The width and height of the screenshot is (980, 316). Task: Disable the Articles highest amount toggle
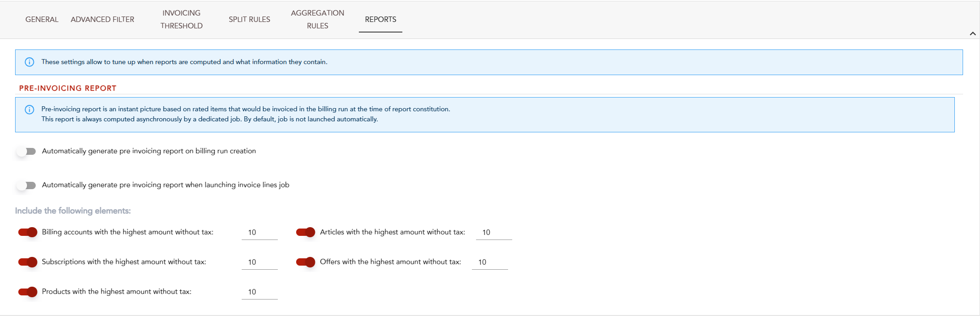click(x=306, y=232)
